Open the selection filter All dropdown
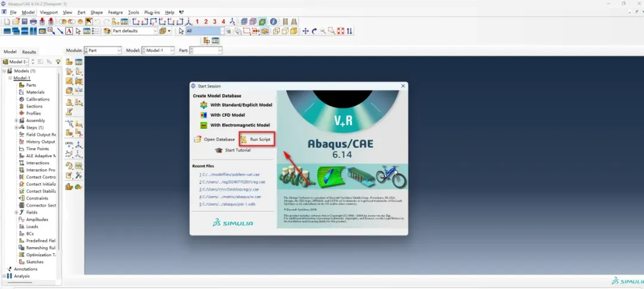Viewport: 644px width, 289px height. pos(205,31)
